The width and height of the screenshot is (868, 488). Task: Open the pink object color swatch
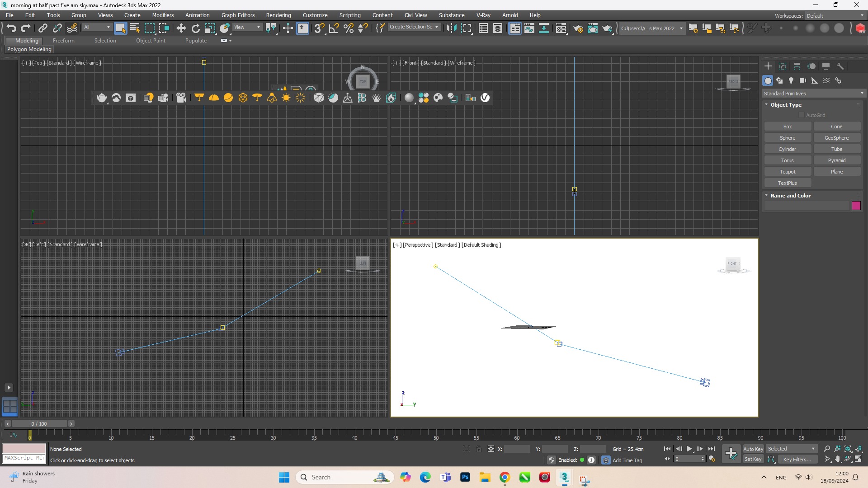[856, 206]
